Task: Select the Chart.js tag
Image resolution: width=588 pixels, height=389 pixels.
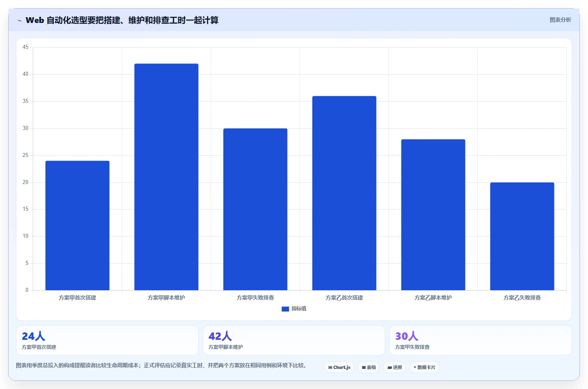Action: (339, 367)
